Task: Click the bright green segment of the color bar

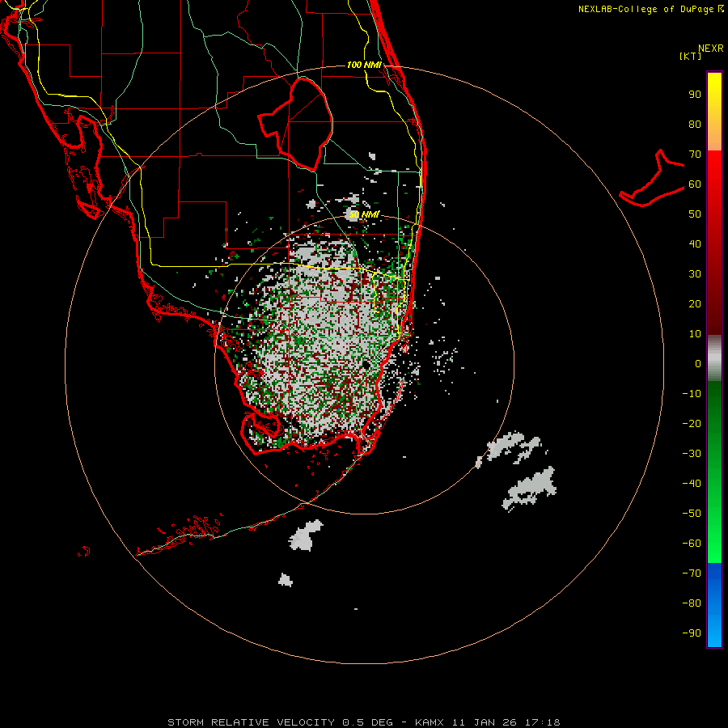Action: pos(714,472)
